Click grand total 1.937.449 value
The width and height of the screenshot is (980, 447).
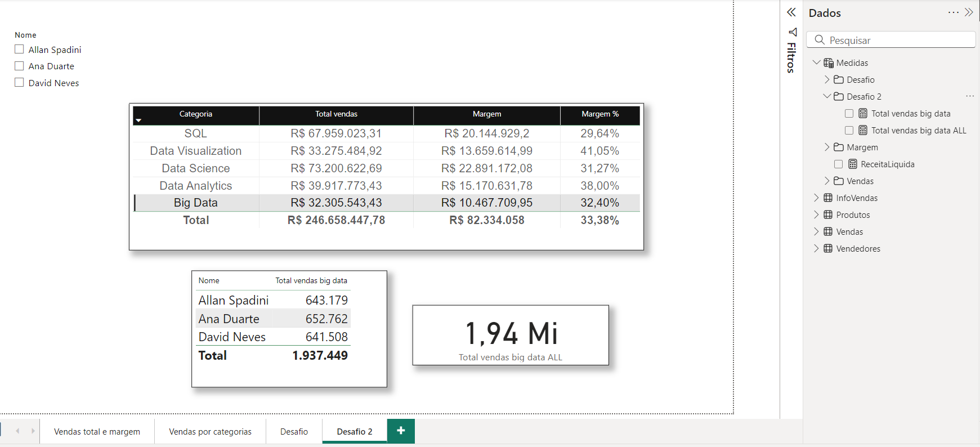pos(320,355)
